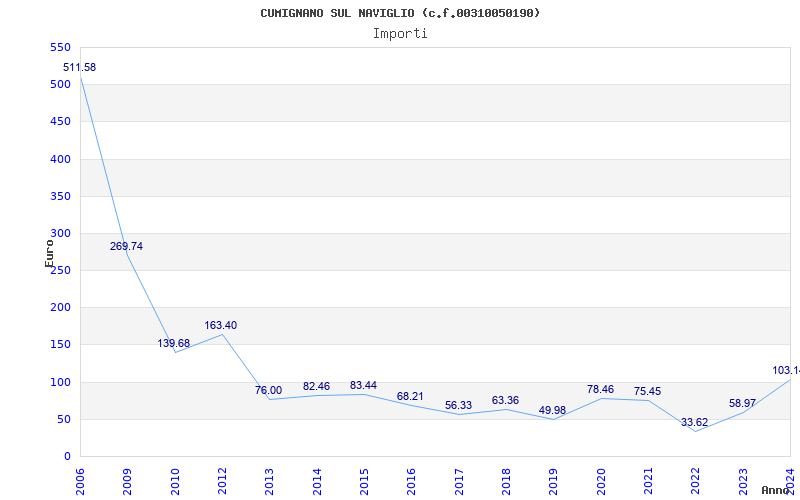Viewport: 800px width, 500px height.
Task: Select the 511.58 data label
Action: [x=80, y=67]
